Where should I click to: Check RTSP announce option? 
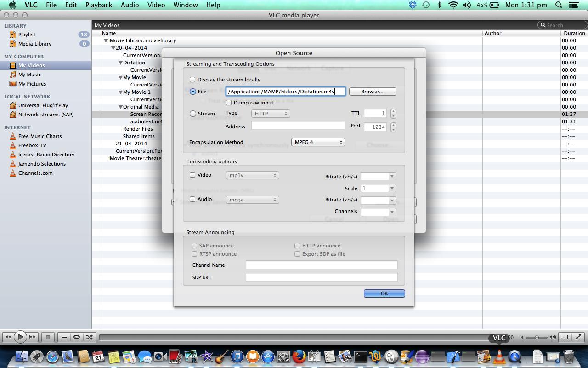click(194, 254)
